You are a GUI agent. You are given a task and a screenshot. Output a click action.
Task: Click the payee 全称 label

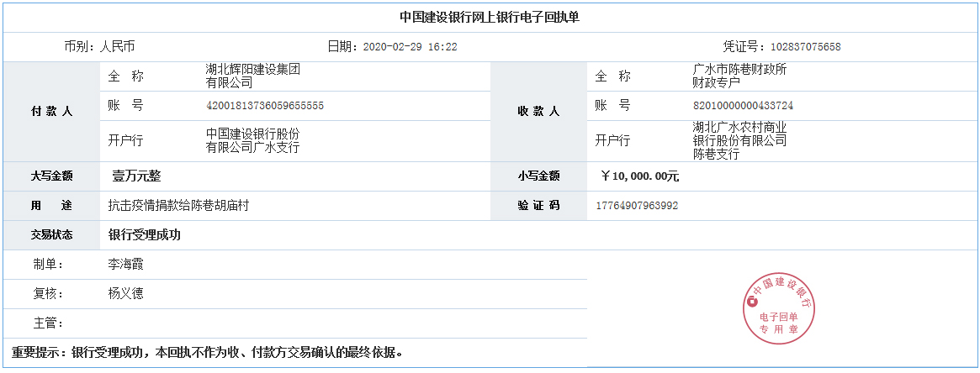pos(612,76)
